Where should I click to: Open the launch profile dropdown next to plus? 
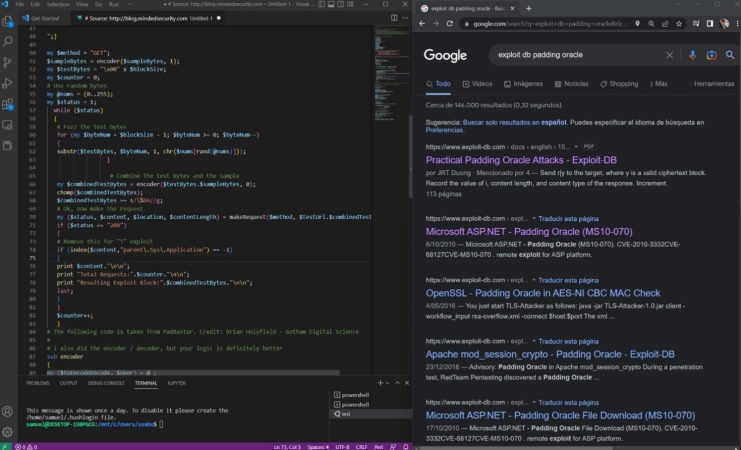coord(387,383)
